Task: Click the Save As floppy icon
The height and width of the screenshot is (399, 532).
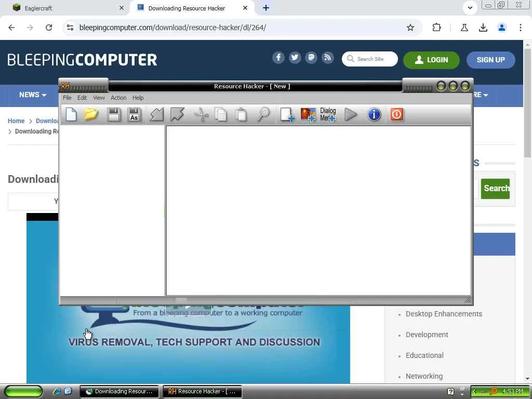Action: [x=135, y=114]
